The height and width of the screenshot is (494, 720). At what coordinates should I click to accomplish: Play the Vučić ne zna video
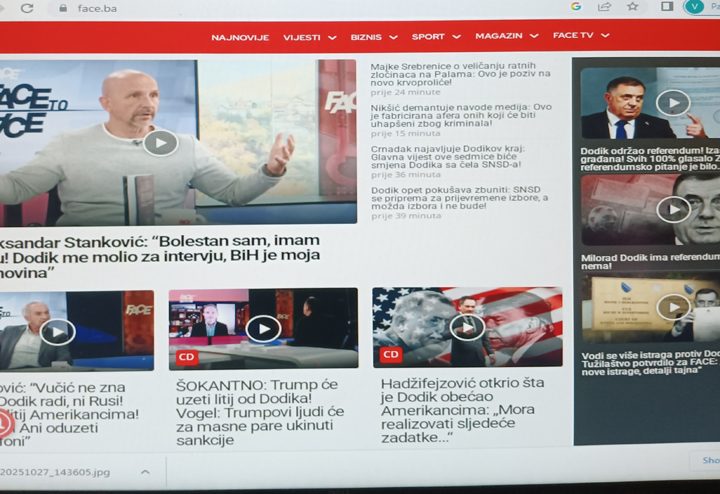click(57, 331)
